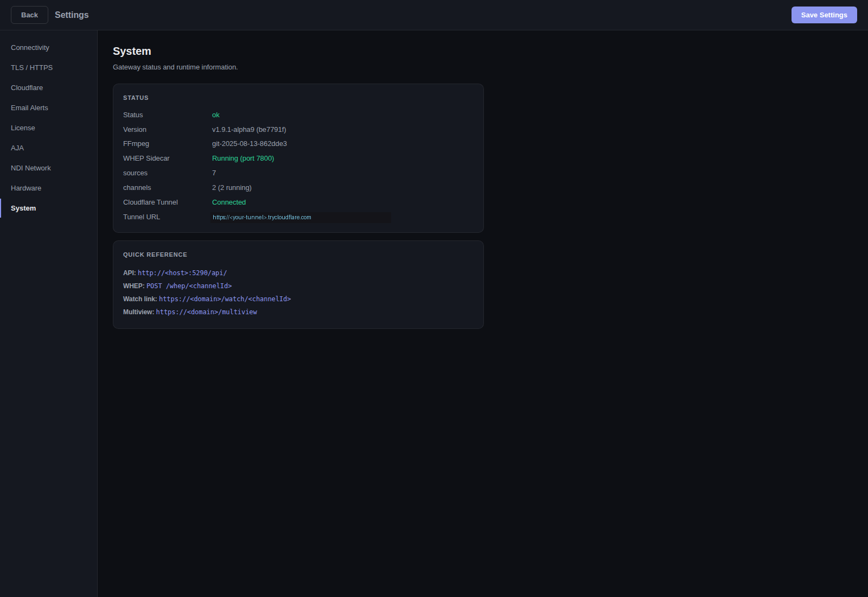Viewport: 868px width, 597px height.
Task: Click the sources value 7
Action: tap(214, 173)
